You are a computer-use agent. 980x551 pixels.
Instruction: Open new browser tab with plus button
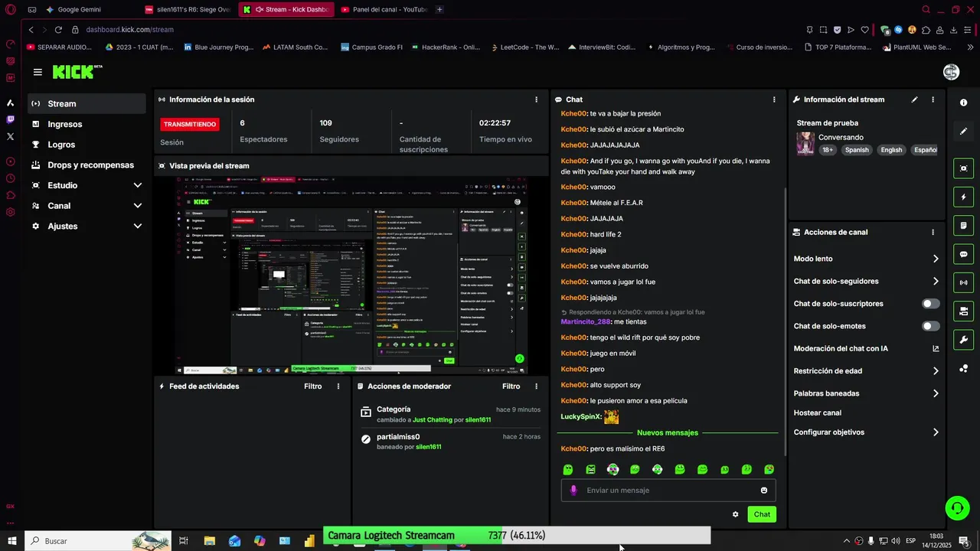pyautogui.click(x=439, y=10)
